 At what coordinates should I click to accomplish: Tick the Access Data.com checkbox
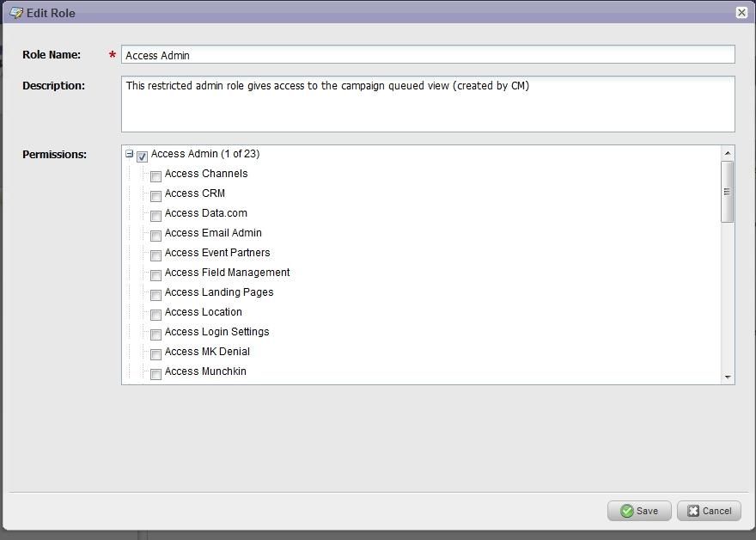point(155,216)
